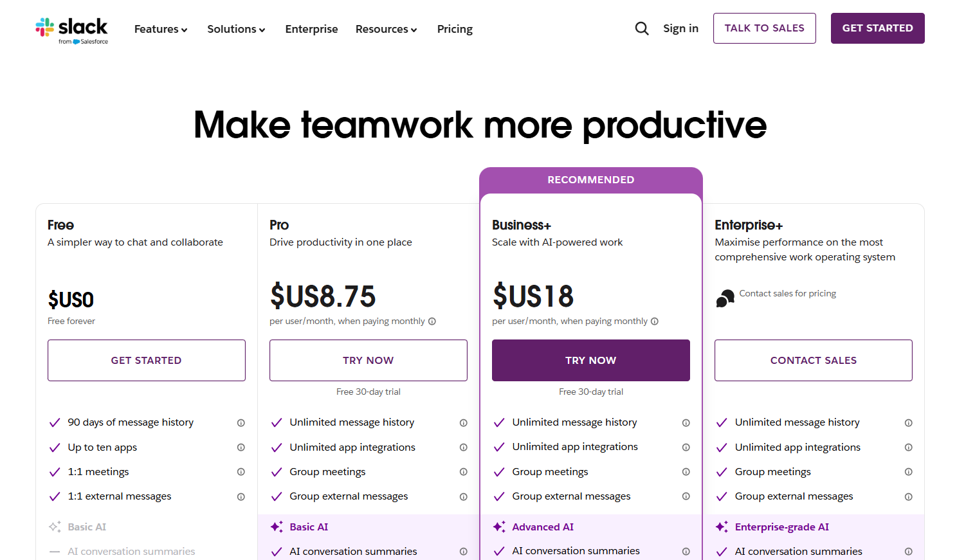975x560 pixels.
Task: Open the search magnifier icon
Action: click(x=641, y=28)
